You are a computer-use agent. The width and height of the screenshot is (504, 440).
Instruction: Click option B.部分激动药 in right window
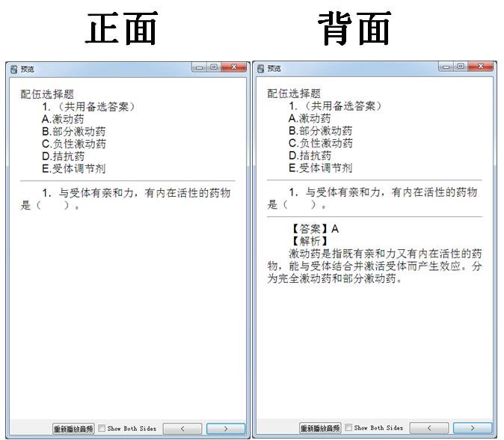[321, 131]
